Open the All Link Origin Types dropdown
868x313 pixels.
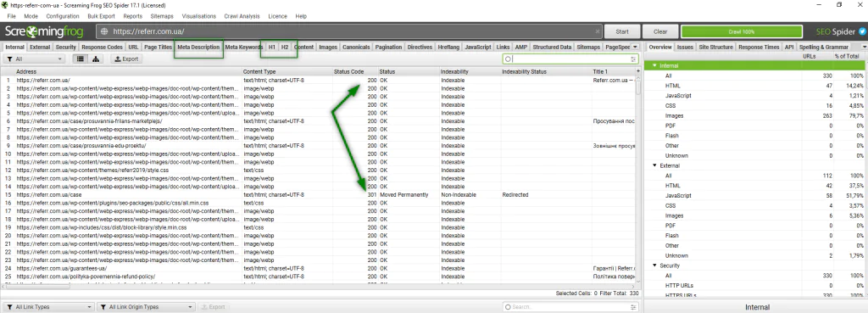(146, 307)
